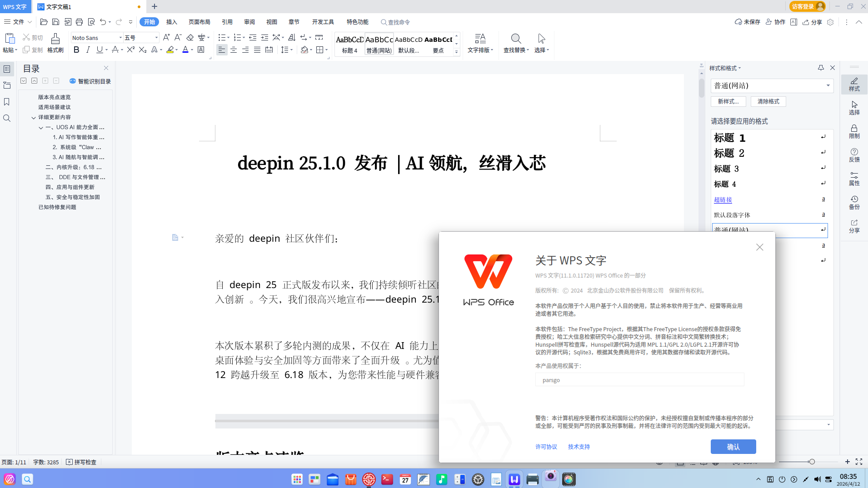868x488 pixels.
Task: Toggle center alignment for the paragraph
Action: point(234,50)
